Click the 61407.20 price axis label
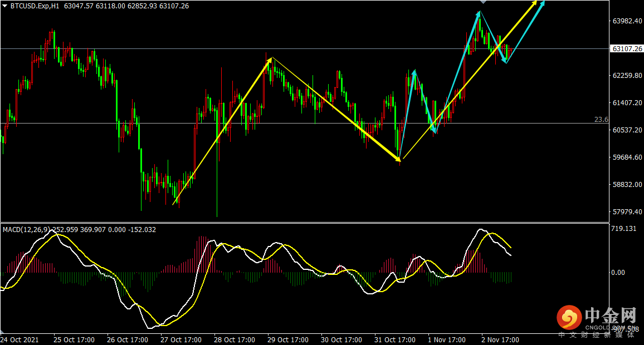 (627, 102)
